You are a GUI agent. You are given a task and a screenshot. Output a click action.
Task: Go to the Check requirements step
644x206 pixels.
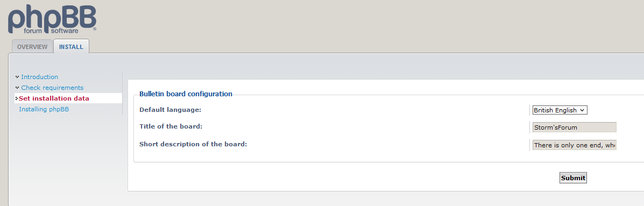52,88
